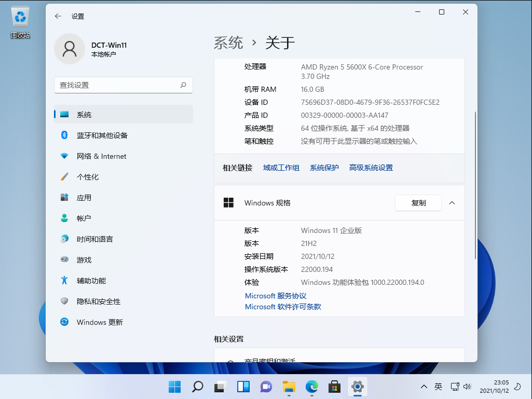Open the Chat taskbar icon
532x399 pixels.
[x=266, y=387]
